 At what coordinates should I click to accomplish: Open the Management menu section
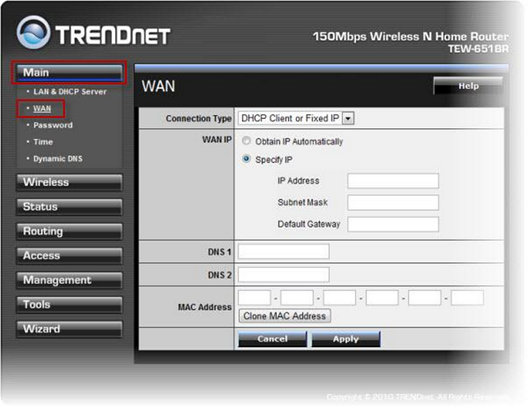click(69, 280)
